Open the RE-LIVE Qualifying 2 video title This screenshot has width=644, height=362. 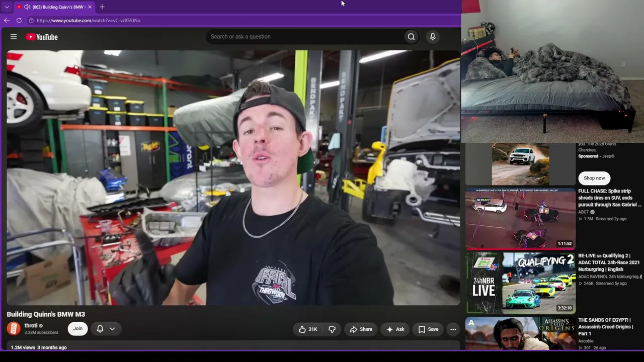(x=609, y=262)
